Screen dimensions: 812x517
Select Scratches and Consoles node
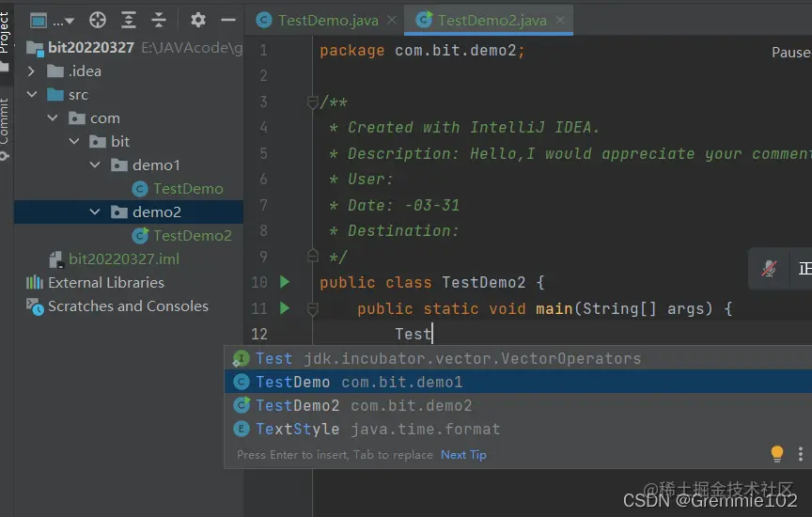pos(128,306)
